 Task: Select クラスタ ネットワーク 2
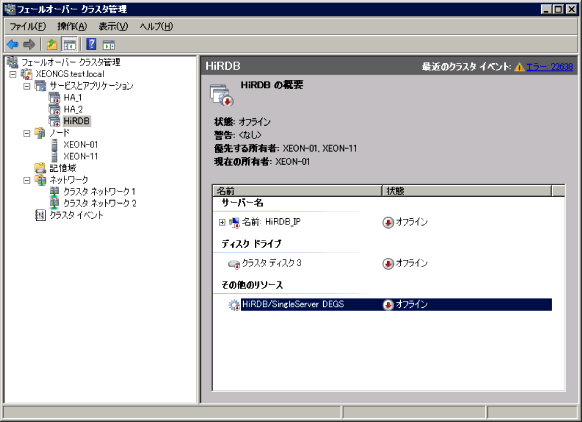[x=99, y=203]
